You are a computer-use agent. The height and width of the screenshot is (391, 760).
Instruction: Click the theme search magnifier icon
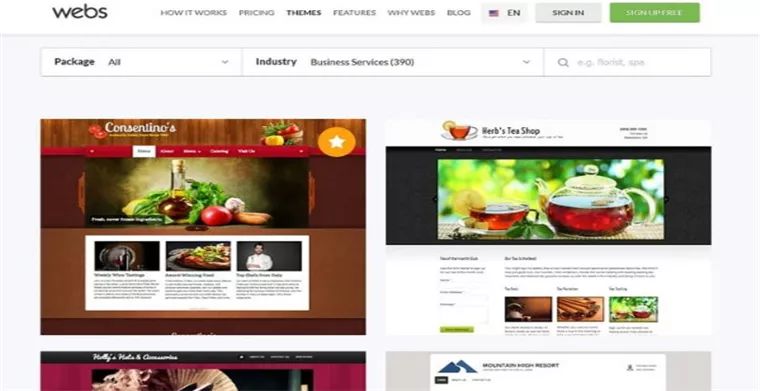point(563,63)
